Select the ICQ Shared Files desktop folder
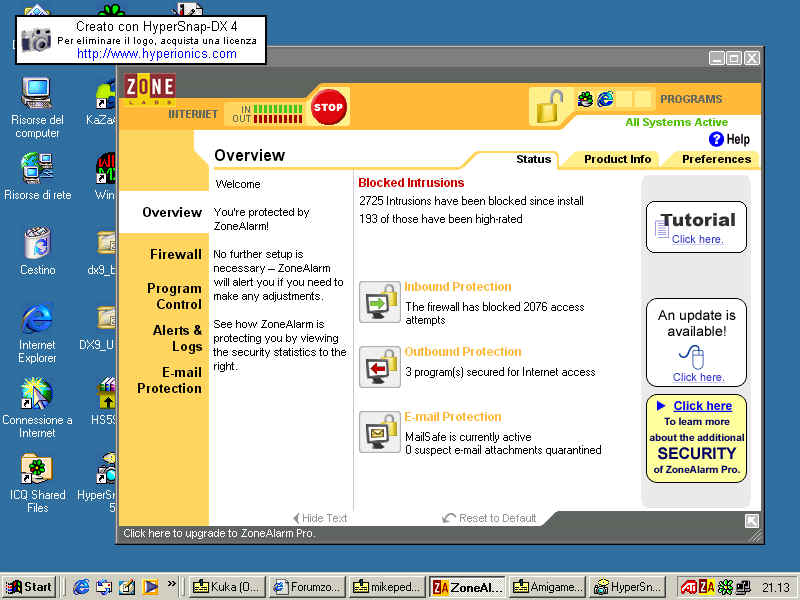Image resolution: width=800 pixels, height=600 pixels. [37, 483]
